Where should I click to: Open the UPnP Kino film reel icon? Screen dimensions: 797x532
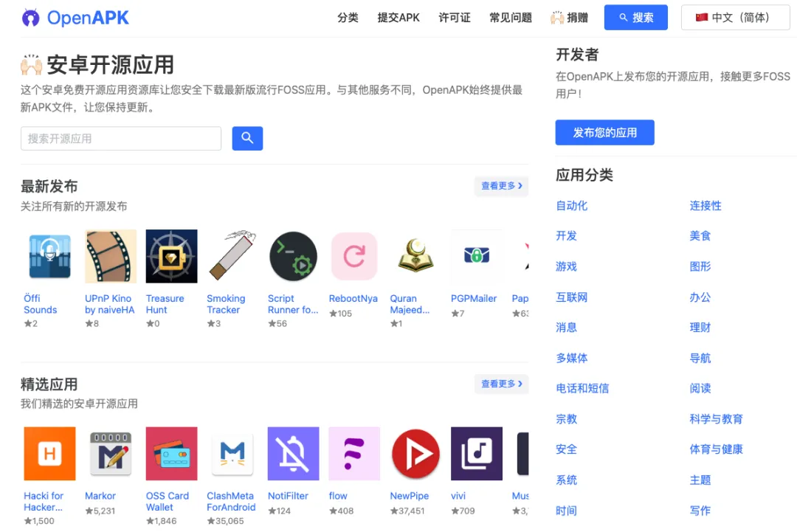(x=110, y=256)
